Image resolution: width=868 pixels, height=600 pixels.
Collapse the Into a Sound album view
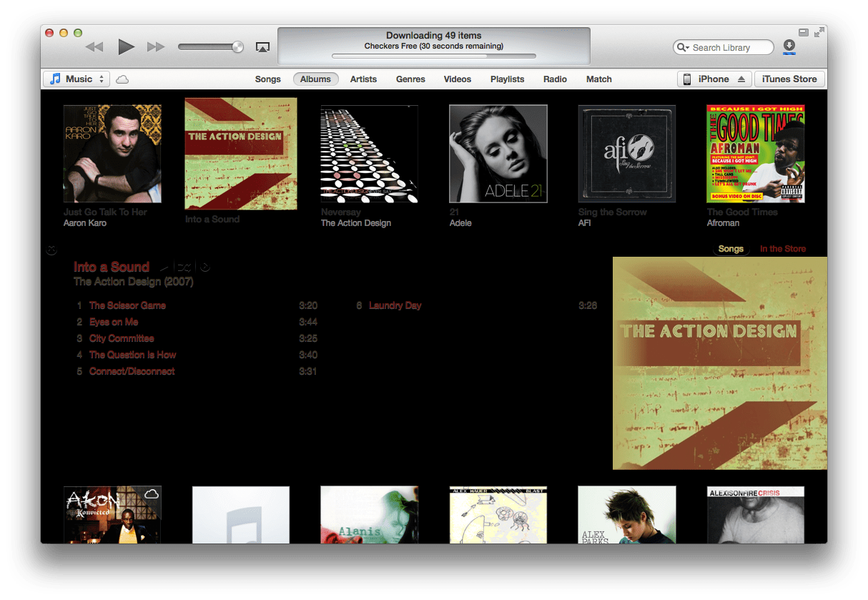51,250
